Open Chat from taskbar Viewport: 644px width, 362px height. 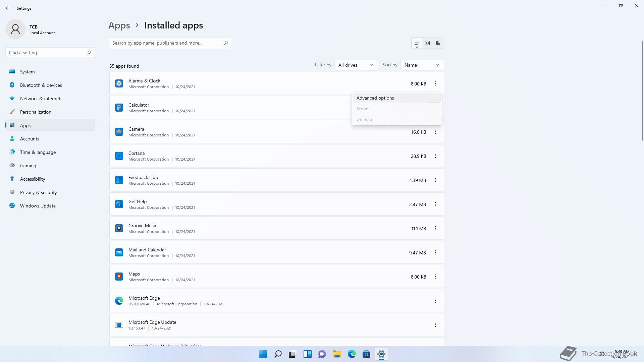pyautogui.click(x=322, y=354)
